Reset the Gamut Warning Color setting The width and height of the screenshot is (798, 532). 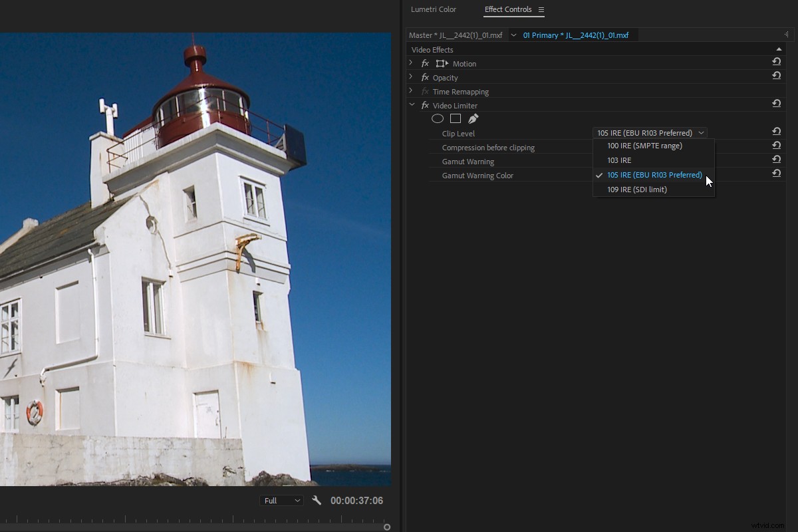pyautogui.click(x=776, y=173)
